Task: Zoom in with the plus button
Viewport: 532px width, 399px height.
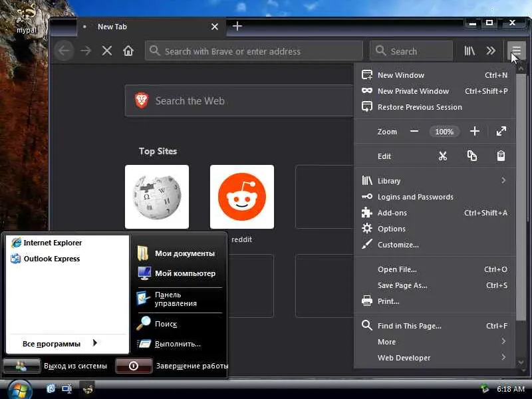Action: coord(475,131)
